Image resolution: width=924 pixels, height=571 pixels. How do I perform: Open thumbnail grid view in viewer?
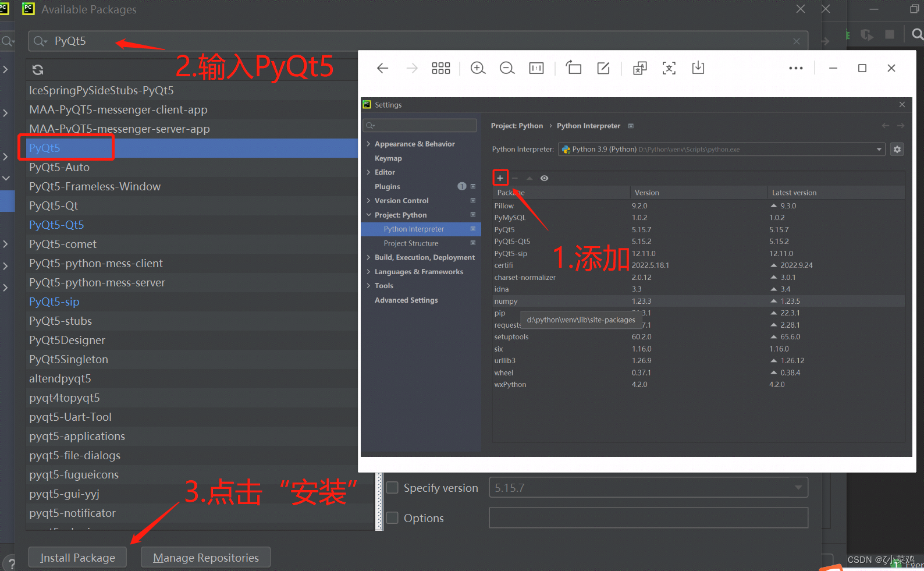pos(441,68)
